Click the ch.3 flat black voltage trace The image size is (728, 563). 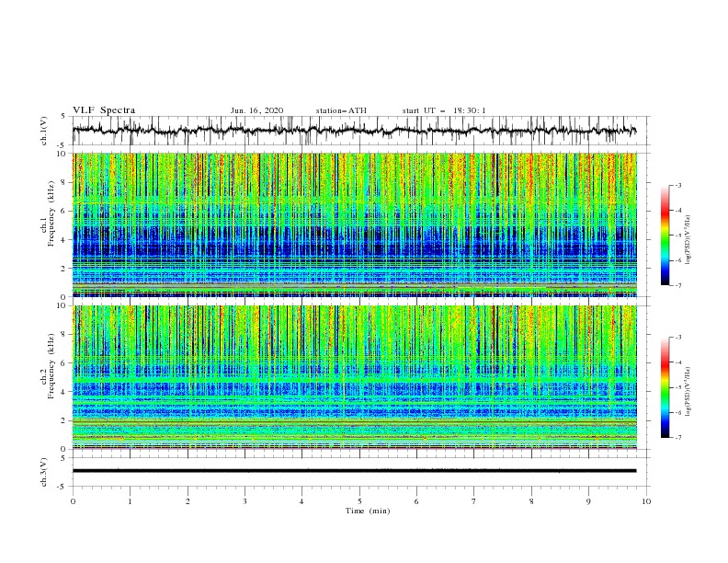click(x=354, y=471)
